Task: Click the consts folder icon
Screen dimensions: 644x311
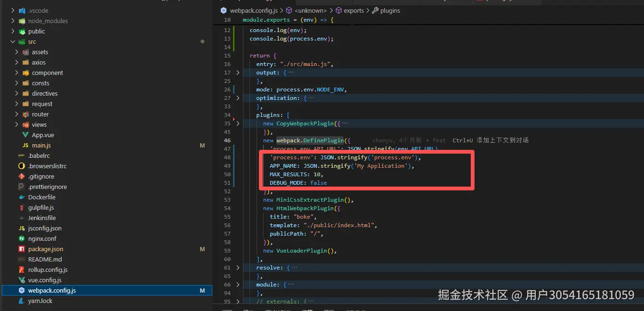Action: (25, 83)
